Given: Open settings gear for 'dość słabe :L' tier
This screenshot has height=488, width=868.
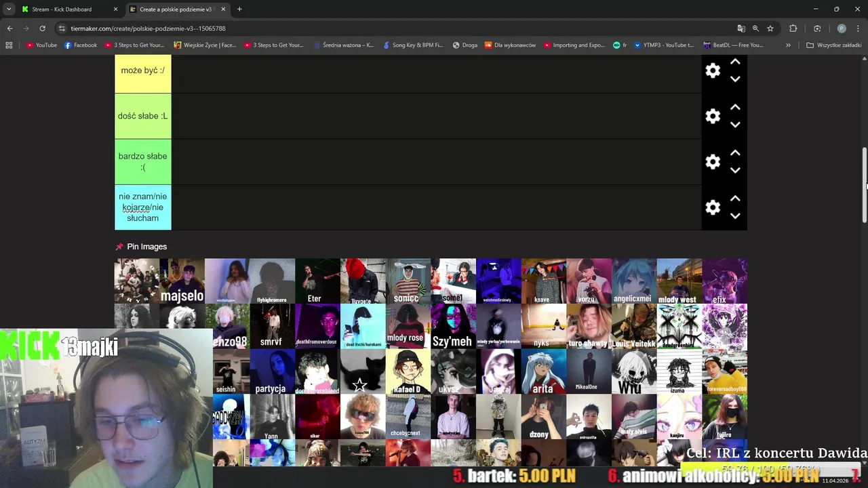Looking at the screenshot, I should [713, 116].
